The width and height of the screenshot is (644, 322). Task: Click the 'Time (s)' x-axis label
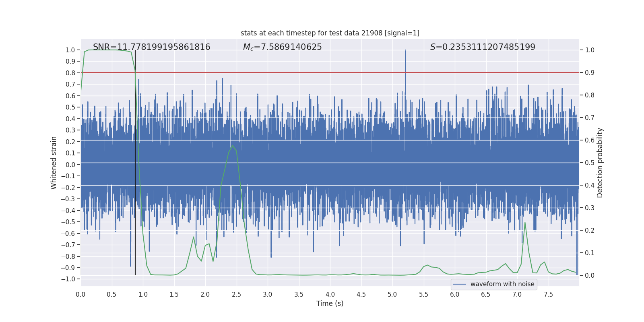pyautogui.click(x=330, y=303)
